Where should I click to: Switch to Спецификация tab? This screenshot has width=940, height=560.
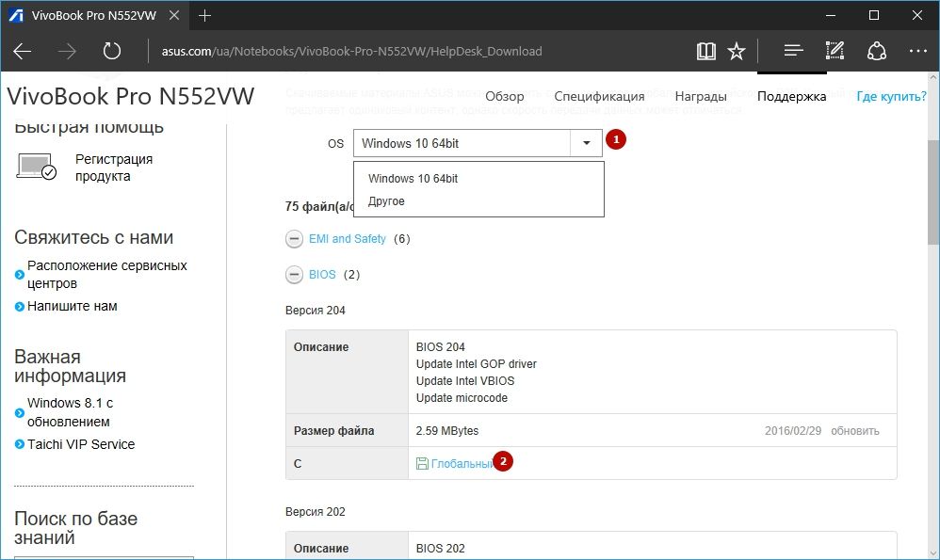[x=599, y=96]
